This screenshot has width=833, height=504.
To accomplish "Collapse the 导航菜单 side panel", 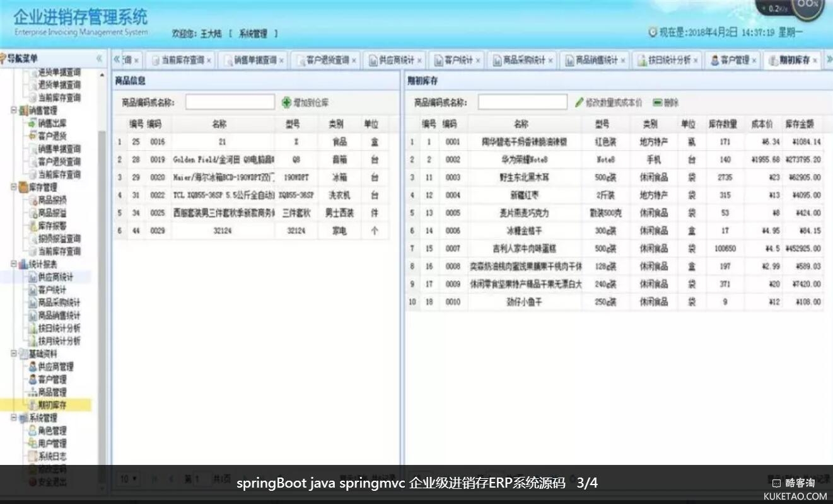I will (x=98, y=59).
